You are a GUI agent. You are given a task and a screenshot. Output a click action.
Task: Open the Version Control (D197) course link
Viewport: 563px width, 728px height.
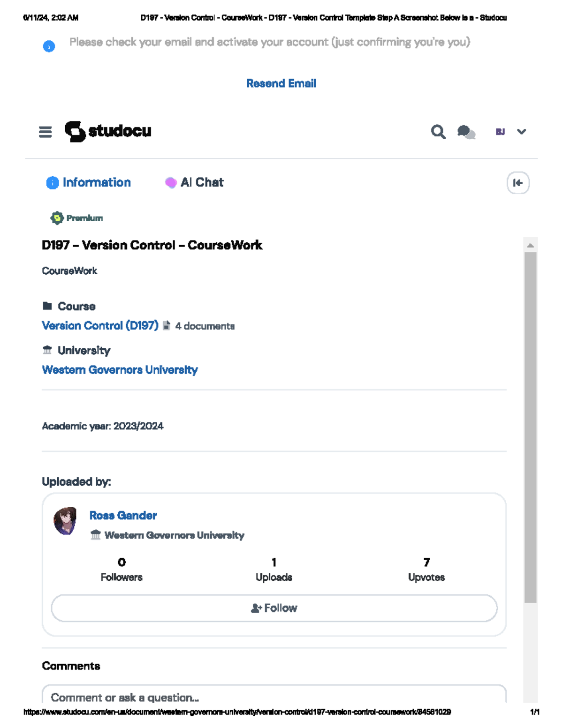coord(100,325)
